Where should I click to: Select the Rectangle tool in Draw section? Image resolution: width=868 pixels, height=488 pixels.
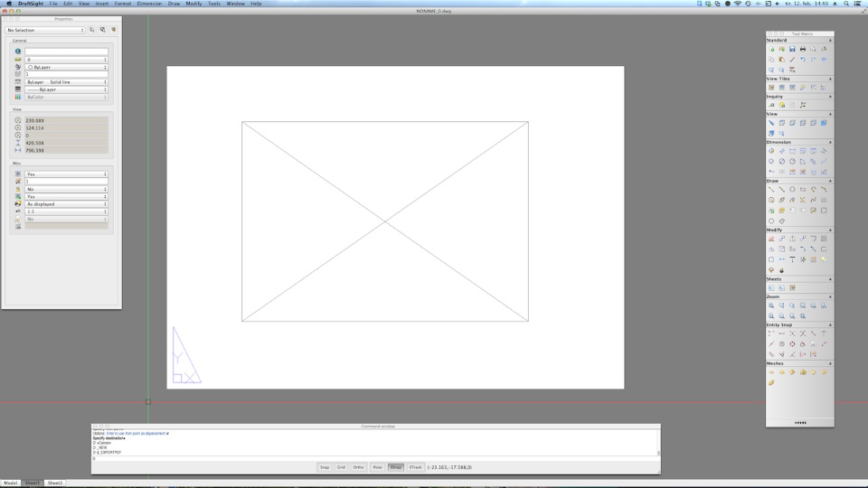click(x=803, y=189)
